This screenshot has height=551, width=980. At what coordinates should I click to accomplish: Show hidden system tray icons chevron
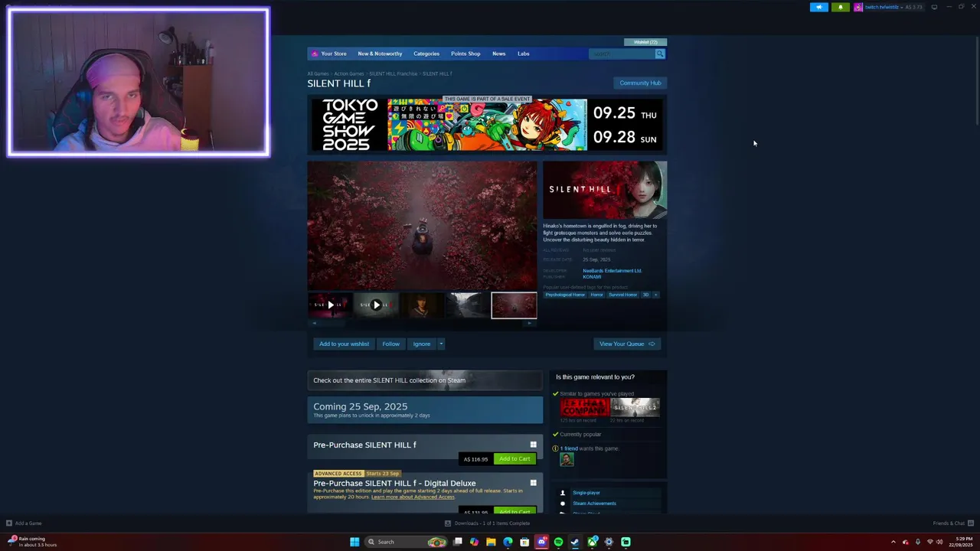click(x=893, y=542)
